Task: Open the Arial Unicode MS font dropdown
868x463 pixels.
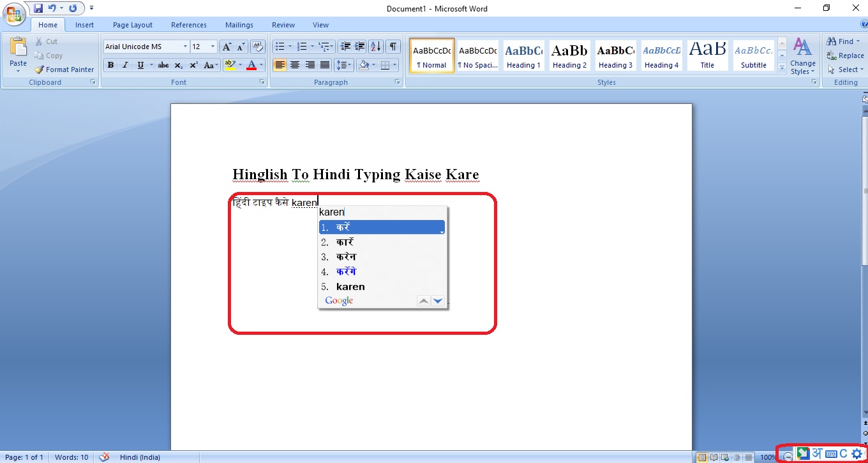Action: tap(185, 46)
